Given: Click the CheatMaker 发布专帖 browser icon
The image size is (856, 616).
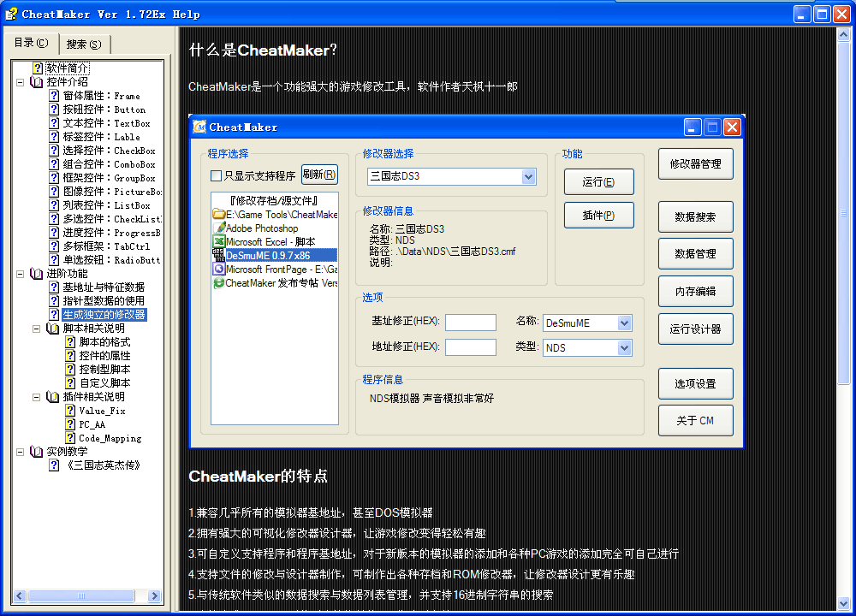Looking at the screenshot, I should coord(219,282).
